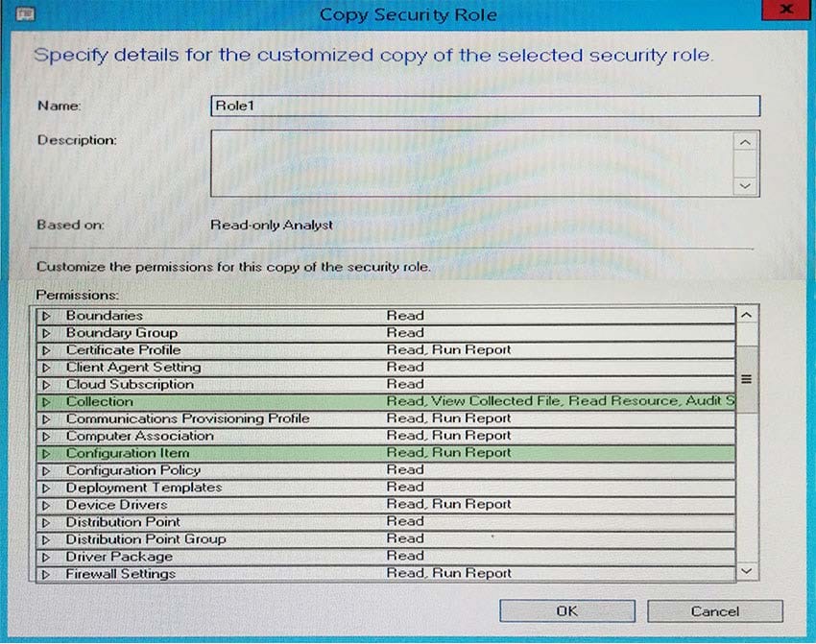
Task: Expand the Firewall Settings permissions
Action: point(45,574)
